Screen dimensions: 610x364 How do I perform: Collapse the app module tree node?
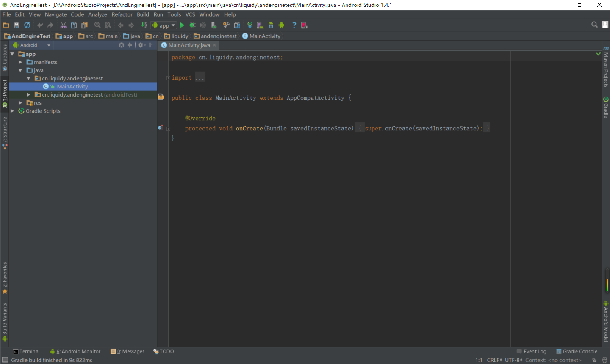(x=12, y=54)
